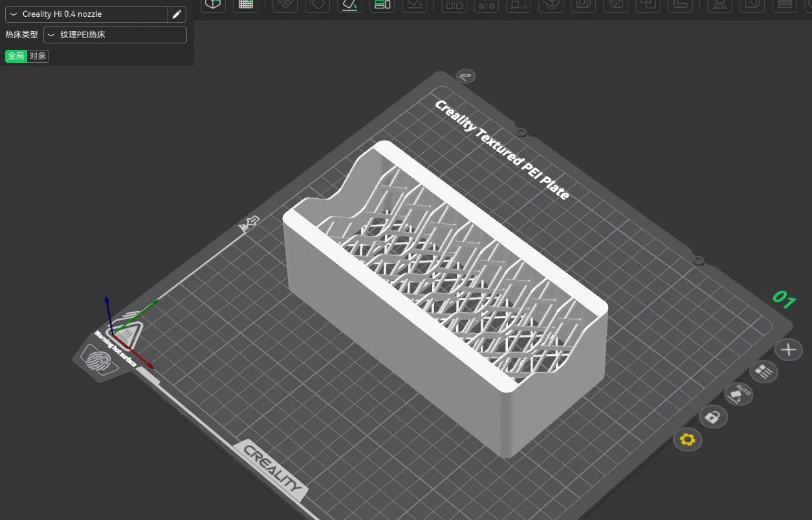Click the green plate number 01
This screenshot has width=812, height=520.
pyautogui.click(x=784, y=299)
